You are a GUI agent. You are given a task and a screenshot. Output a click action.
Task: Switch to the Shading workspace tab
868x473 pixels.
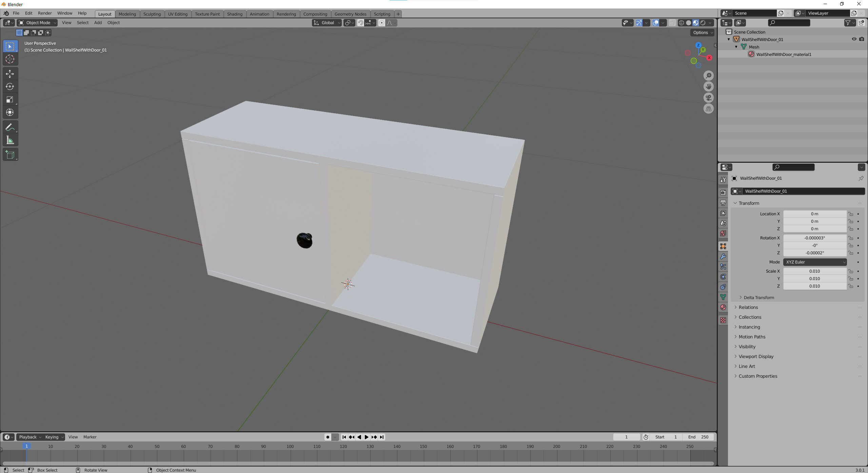coord(234,14)
